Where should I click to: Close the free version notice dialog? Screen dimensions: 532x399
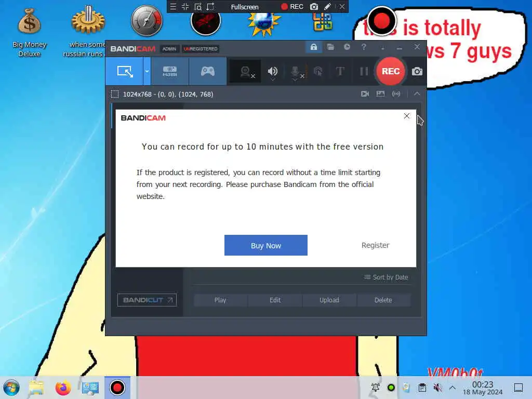[406, 116]
